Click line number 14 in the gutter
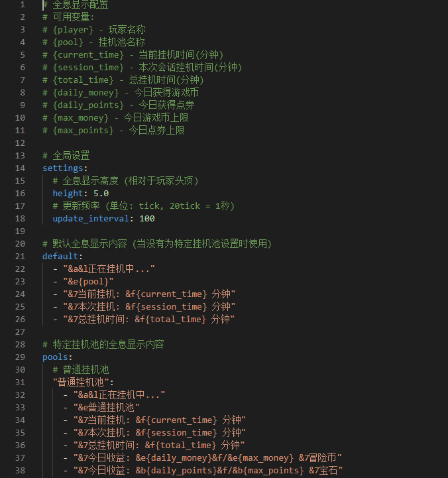 [x=21, y=168]
